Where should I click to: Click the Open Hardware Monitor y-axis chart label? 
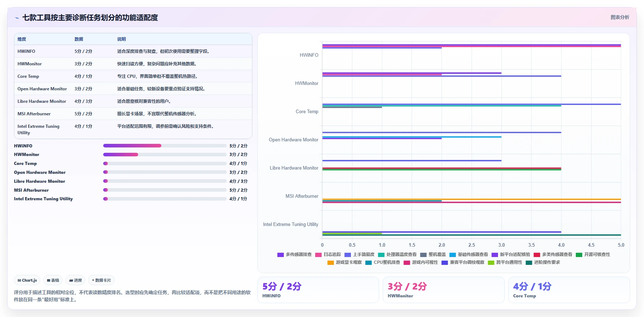[293, 140]
